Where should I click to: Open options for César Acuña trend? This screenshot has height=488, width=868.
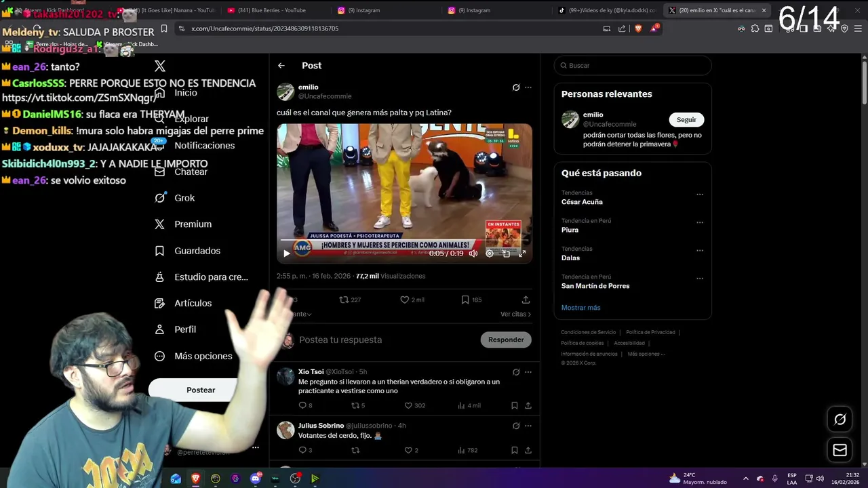coord(700,195)
